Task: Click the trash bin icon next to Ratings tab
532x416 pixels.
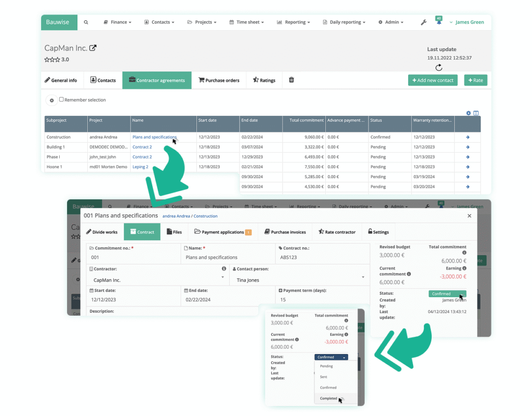Action: (291, 80)
